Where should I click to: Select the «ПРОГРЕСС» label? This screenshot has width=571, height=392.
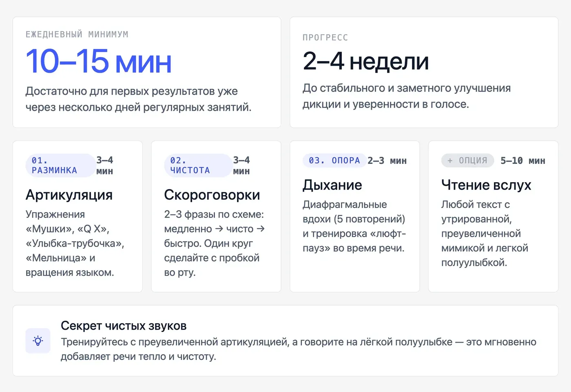click(x=325, y=37)
